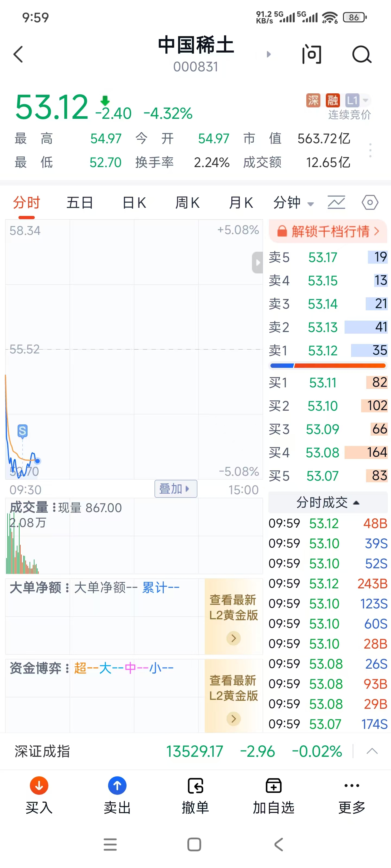Open the 问 ask assistant icon
The height and width of the screenshot is (868, 391).
[x=311, y=54]
